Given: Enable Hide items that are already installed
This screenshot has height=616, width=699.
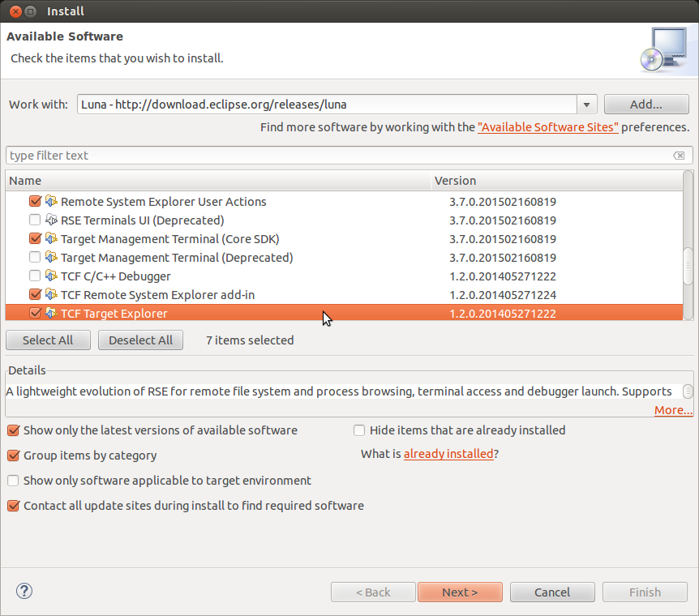Looking at the screenshot, I should pyautogui.click(x=359, y=430).
